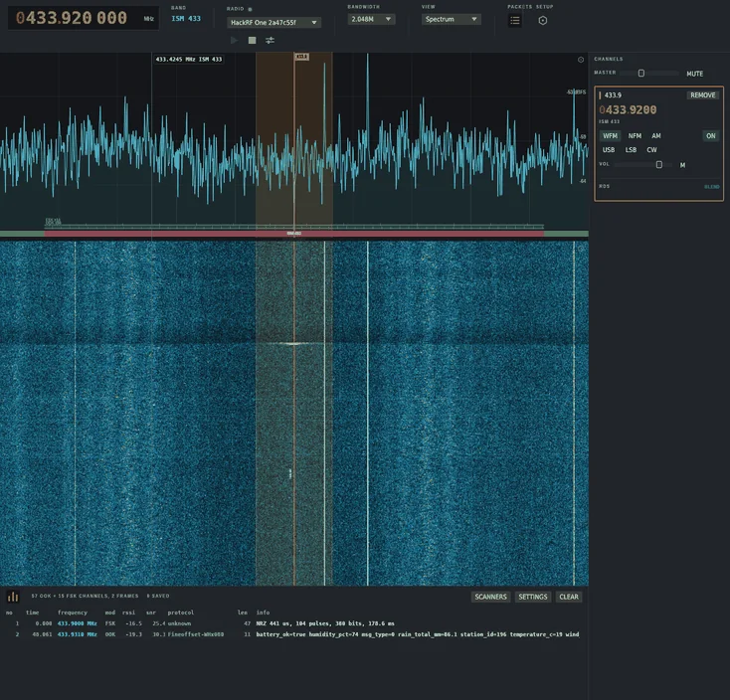Image resolution: width=730 pixels, height=700 pixels.
Task: Open the Spectrum view dropdown
Action: click(451, 19)
